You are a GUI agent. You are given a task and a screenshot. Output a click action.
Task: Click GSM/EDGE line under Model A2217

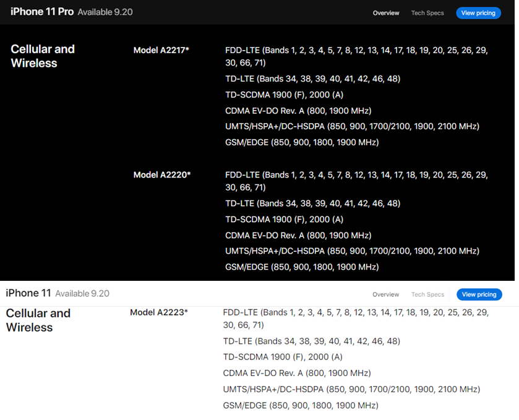click(x=302, y=142)
